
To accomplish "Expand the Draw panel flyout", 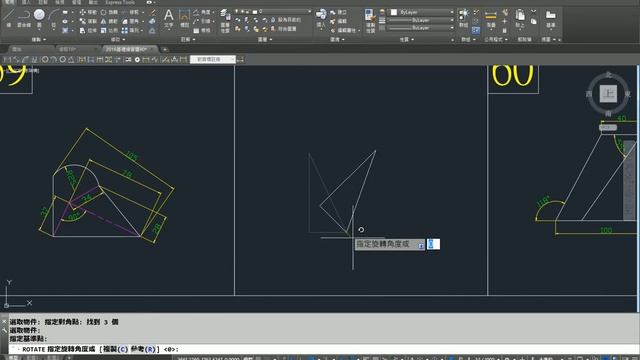I will pos(39,40).
